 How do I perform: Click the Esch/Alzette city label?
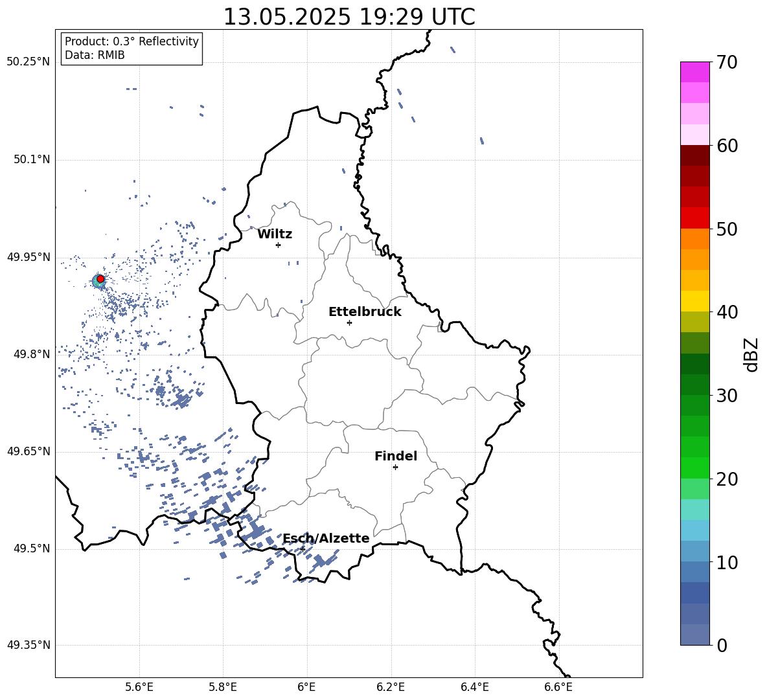(326, 538)
